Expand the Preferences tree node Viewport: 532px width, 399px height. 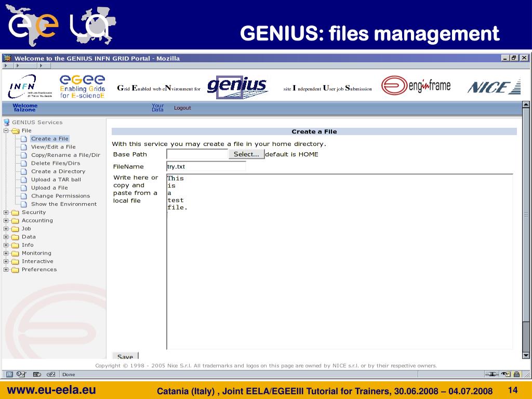(6, 270)
